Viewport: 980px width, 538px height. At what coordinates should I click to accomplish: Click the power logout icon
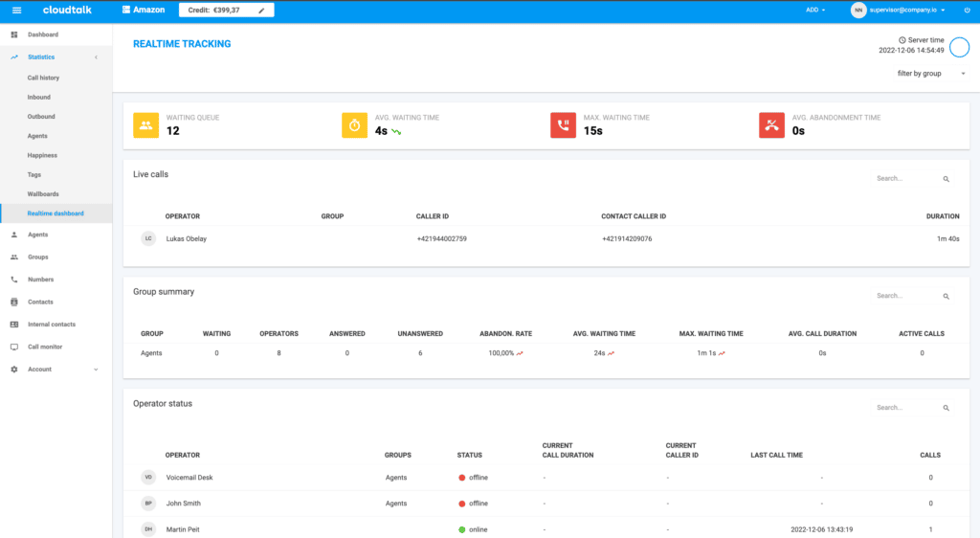point(966,11)
